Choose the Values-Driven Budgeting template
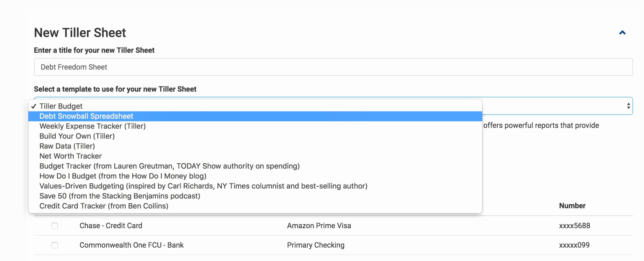This screenshot has width=644, height=261. tap(203, 186)
